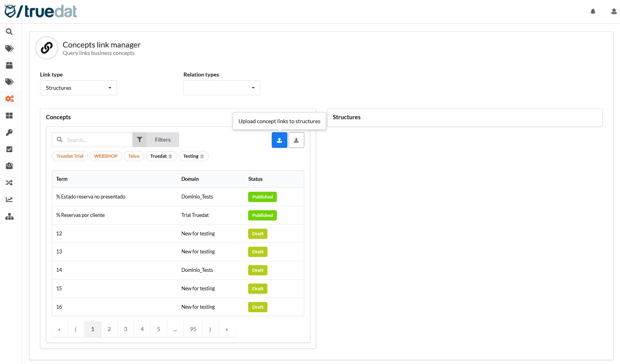Jump to last page 95

(193, 329)
